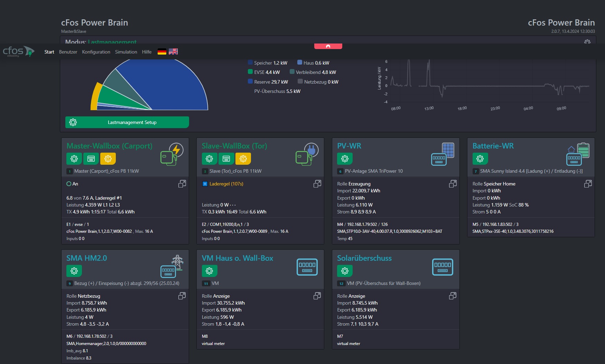
Task: Switch language to German flag
Action: click(x=162, y=52)
